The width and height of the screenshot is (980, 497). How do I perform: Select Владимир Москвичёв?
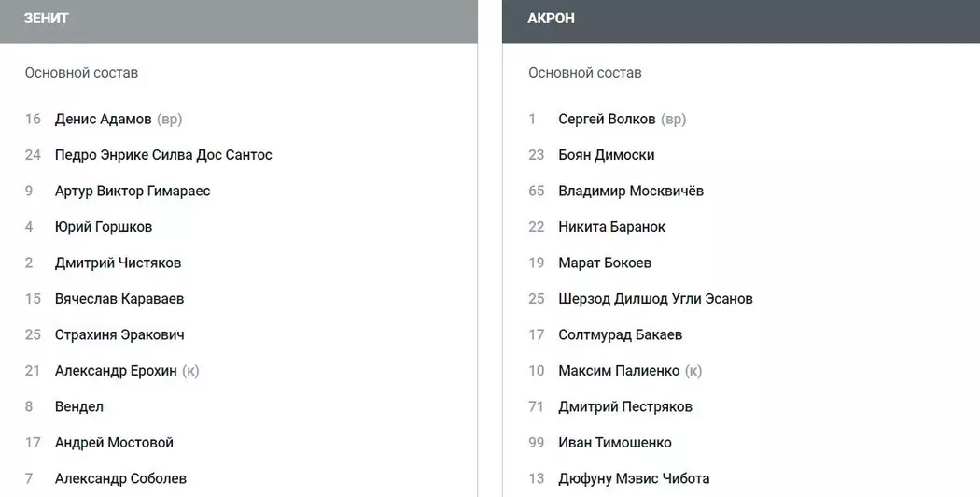(631, 192)
